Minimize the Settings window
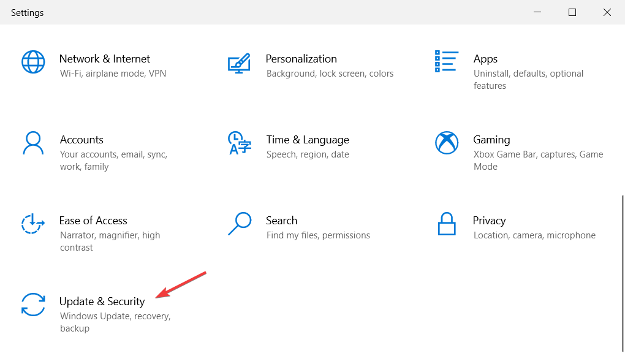 click(x=537, y=12)
